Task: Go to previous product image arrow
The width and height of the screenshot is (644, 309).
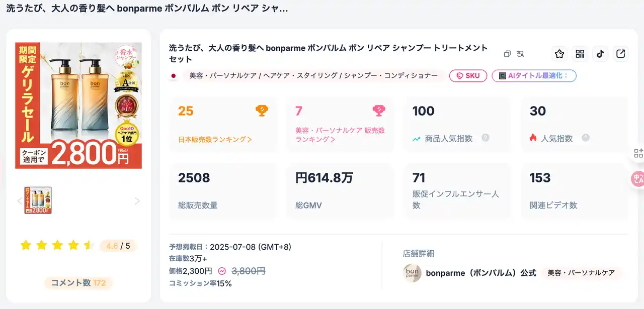Action: (x=20, y=201)
